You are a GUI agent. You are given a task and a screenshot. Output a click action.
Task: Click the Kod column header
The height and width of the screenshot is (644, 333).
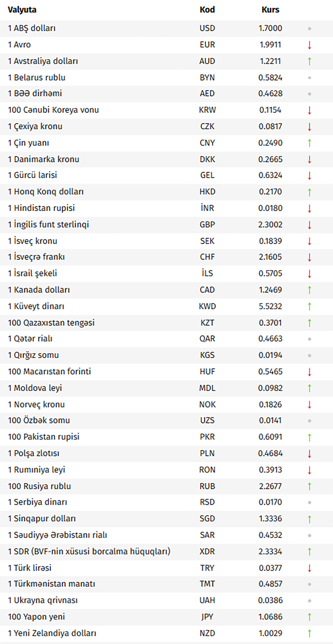[207, 10]
